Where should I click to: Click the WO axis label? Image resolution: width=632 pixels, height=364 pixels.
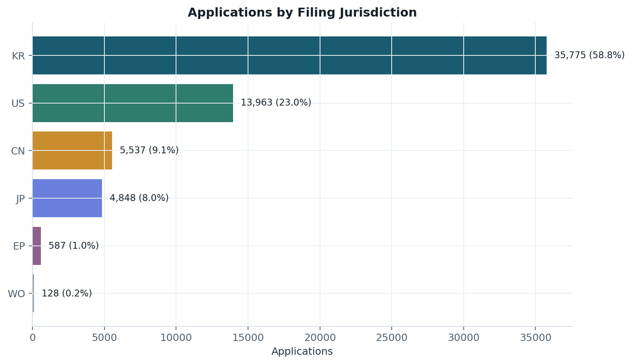(17, 294)
